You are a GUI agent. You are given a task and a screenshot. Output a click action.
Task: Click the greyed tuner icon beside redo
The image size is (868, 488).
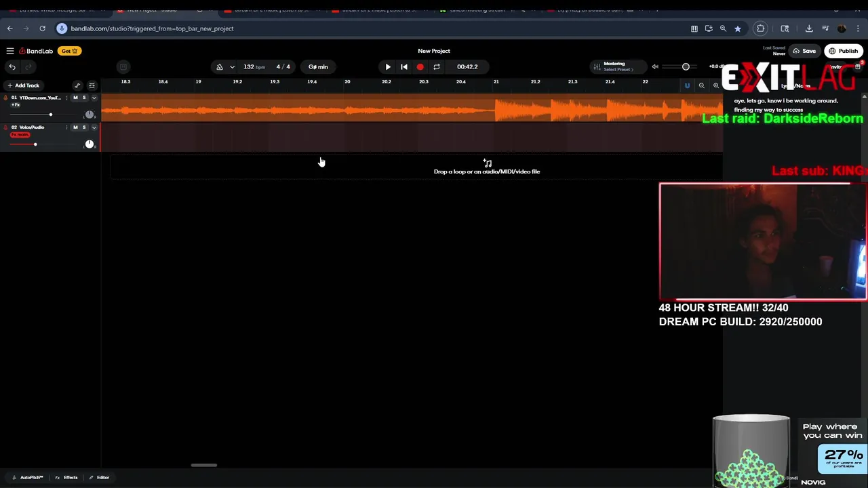(123, 66)
